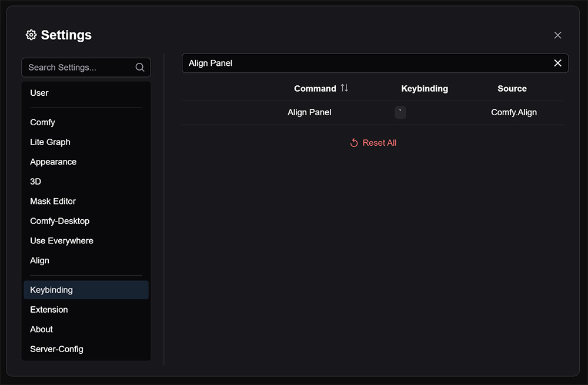
Task: Open the Mask Editor settings section
Action: pyautogui.click(x=52, y=201)
